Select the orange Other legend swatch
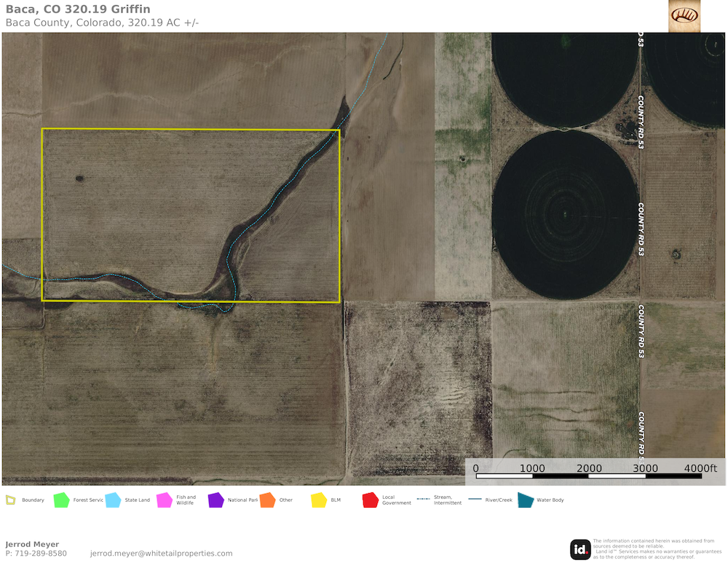 (267, 500)
